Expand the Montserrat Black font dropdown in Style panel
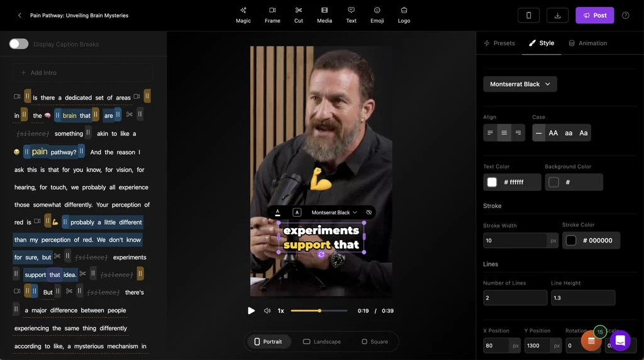This screenshot has height=360, width=644. (519, 84)
